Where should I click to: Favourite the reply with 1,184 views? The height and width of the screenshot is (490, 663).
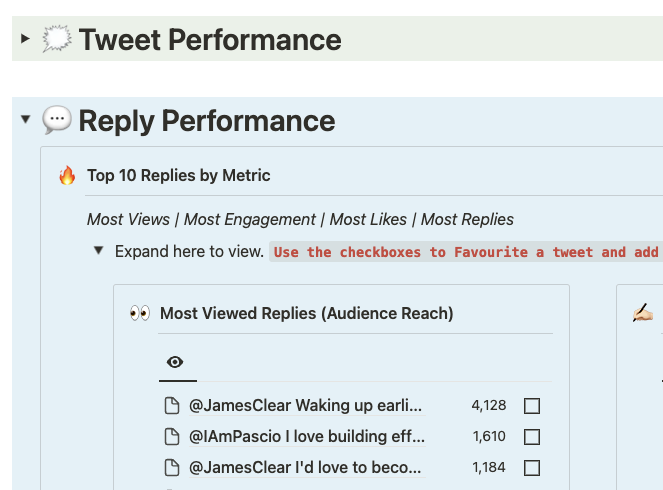(532, 467)
